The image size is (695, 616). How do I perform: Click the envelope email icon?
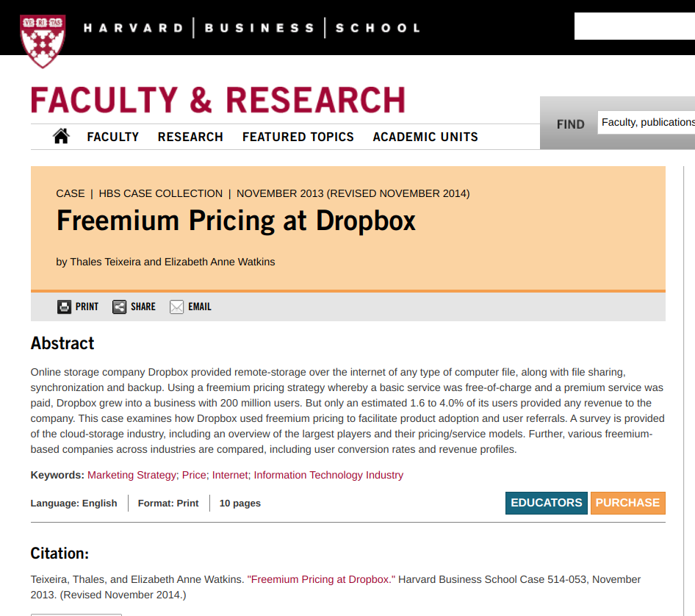click(x=176, y=307)
